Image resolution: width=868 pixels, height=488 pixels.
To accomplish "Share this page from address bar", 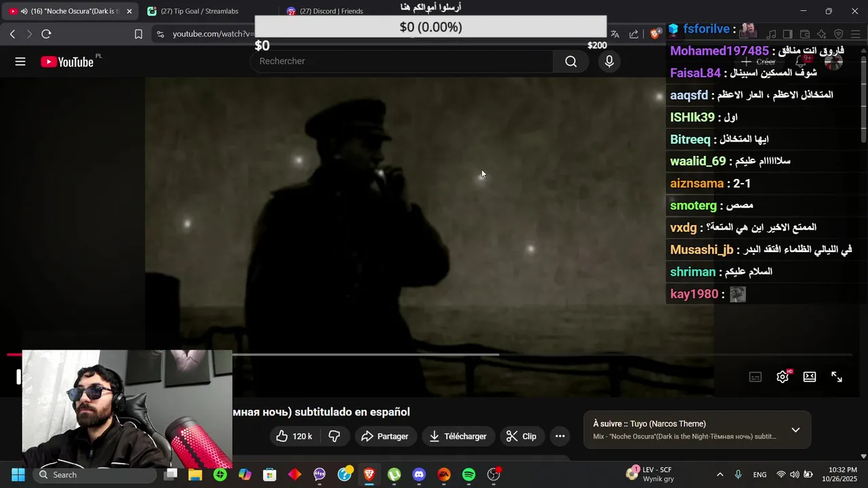I will click(x=634, y=34).
